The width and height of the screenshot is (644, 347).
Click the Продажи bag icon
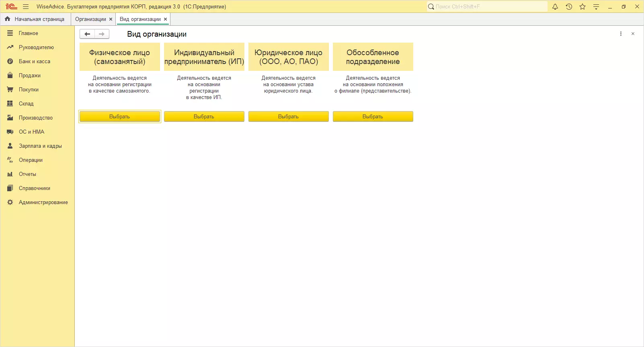[10, 75]
